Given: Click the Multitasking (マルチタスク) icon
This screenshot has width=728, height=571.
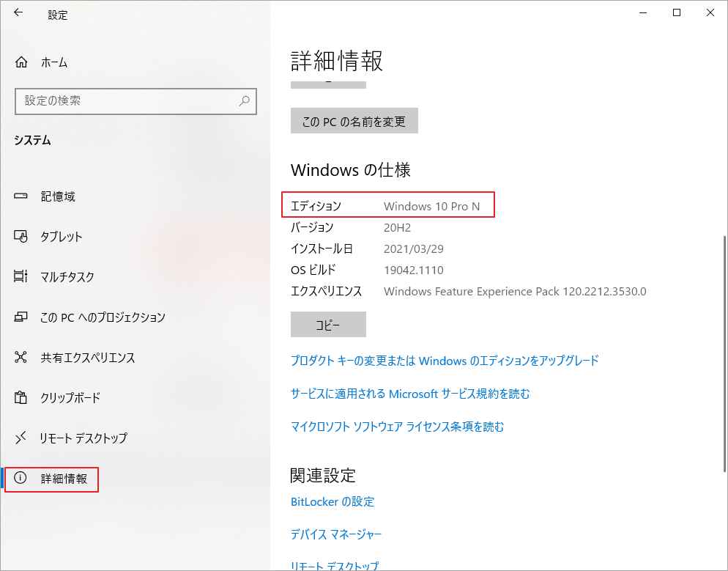Looking at the screenshot, I should (23, 276).
